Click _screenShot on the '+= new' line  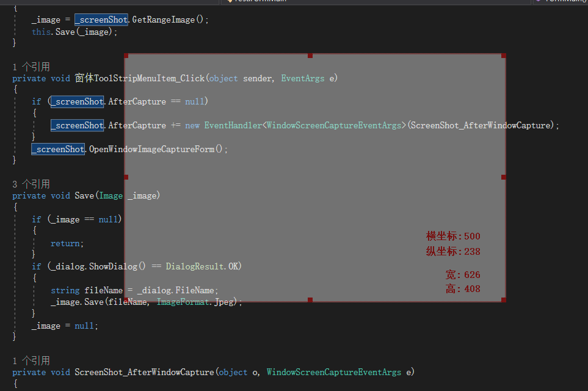click(x=78, y=125)
